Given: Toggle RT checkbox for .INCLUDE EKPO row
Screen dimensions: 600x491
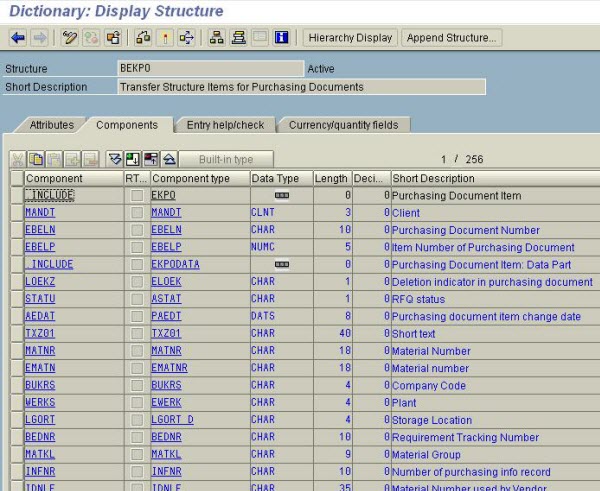Looking at the screenshot, I should pos(136,196).
